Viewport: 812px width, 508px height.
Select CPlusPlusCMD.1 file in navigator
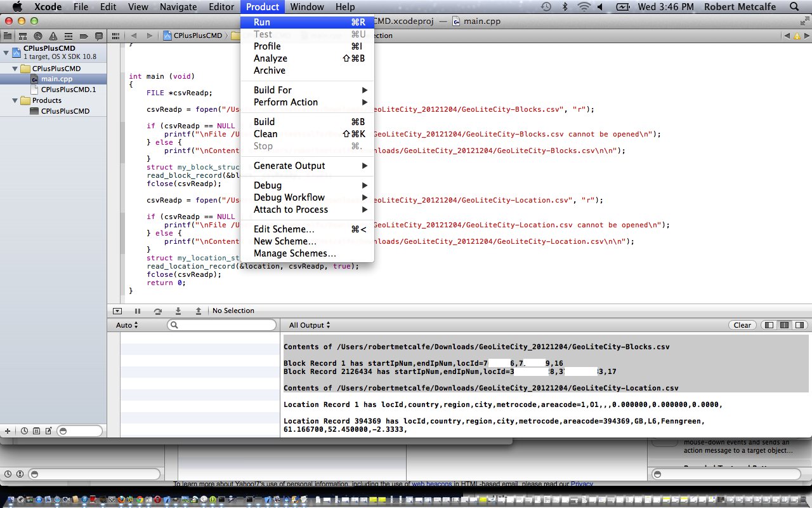[x=53, y=90]
